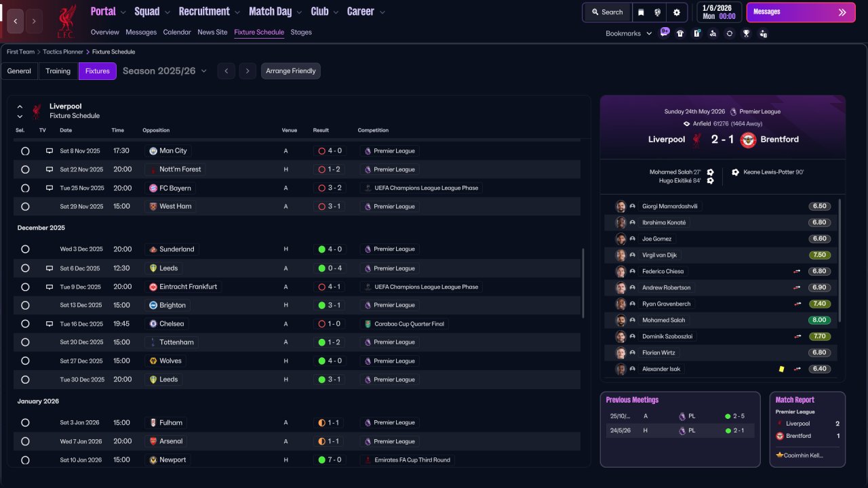Switch to the General tab
This screenshot has width=868, height=488.
pos(19,71)
